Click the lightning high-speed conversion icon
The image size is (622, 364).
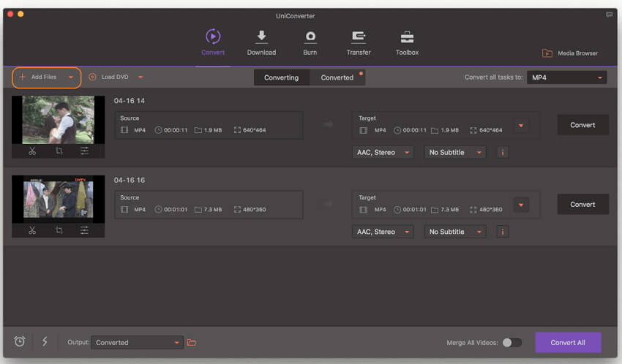tap(45, 341)
